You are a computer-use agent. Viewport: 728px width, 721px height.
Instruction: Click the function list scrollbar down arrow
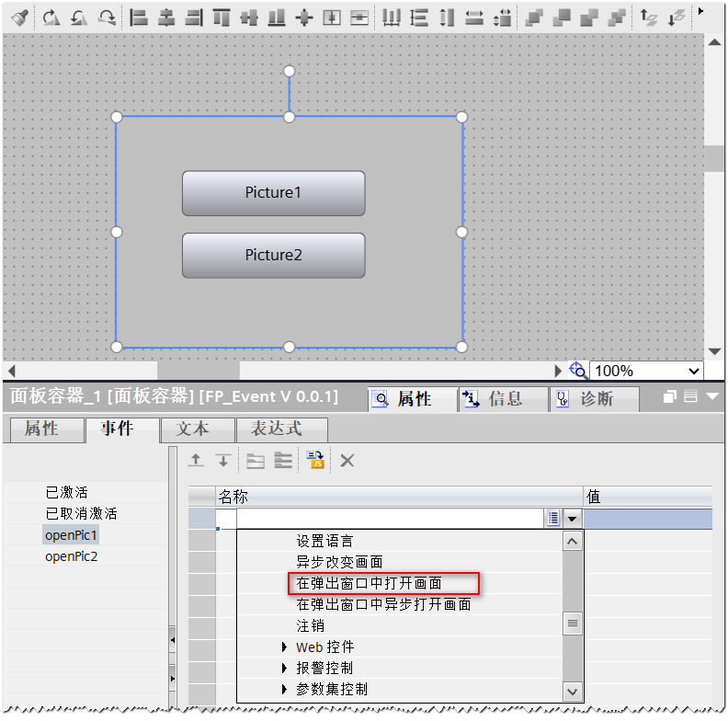tap(573, 691)
